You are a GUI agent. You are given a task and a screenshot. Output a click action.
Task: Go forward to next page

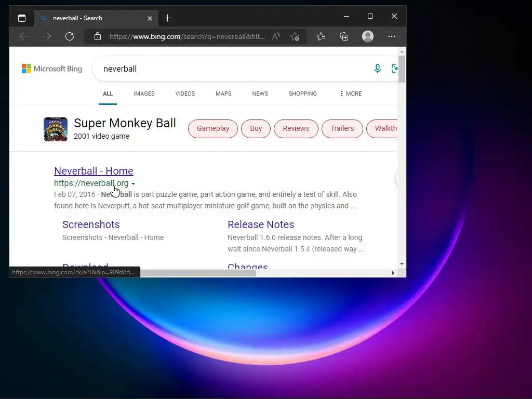[x=47, y=36]
